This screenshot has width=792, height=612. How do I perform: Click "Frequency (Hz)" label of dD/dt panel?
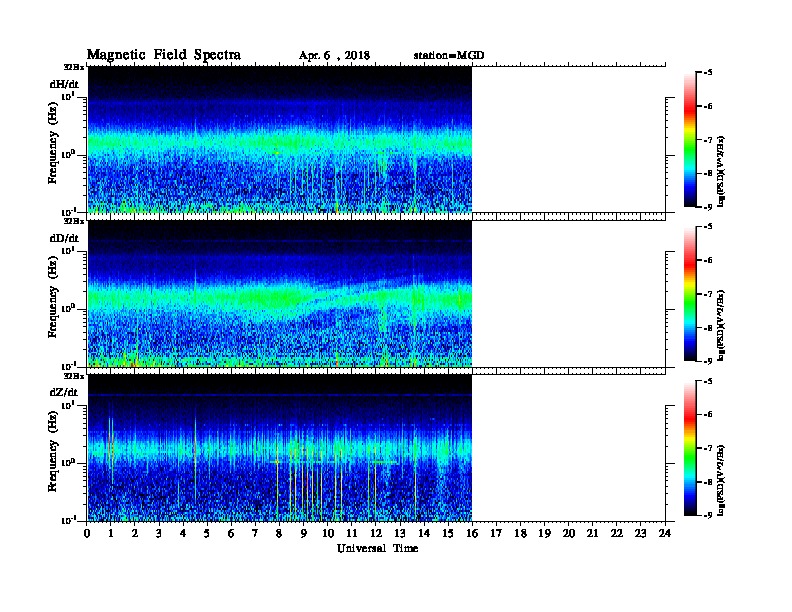tap(53, 298)
